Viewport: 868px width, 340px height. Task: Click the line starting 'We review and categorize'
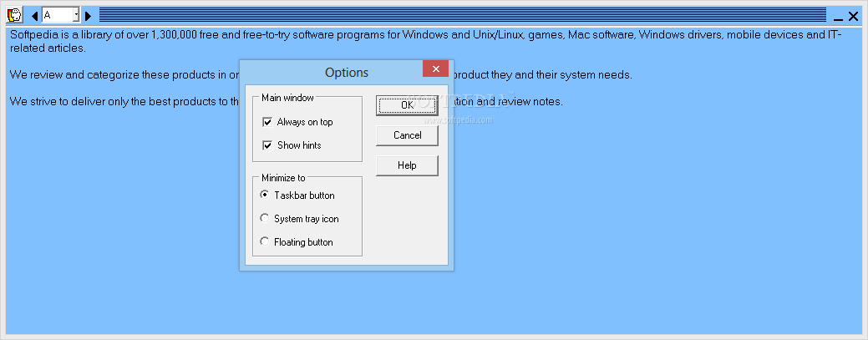click(124, 74)
